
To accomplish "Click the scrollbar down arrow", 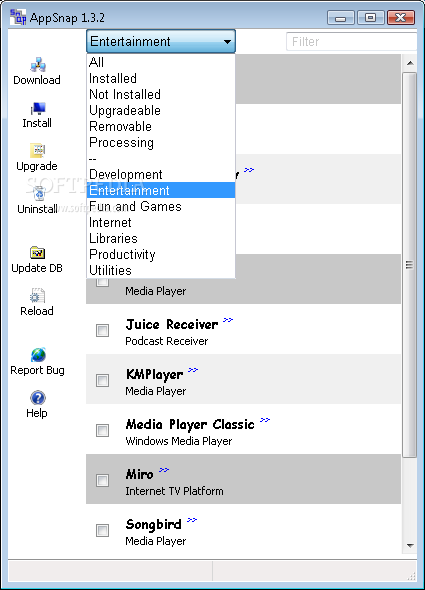I will tap(410, 545).
